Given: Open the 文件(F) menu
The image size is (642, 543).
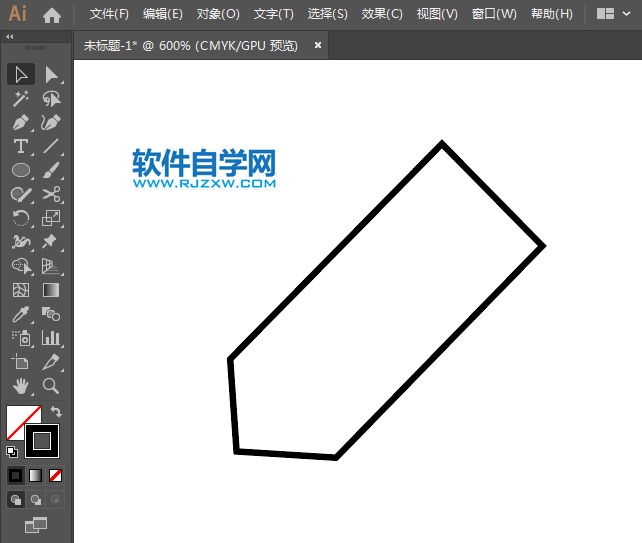Looking at the screenshot, I should click(x=109, y=14).
